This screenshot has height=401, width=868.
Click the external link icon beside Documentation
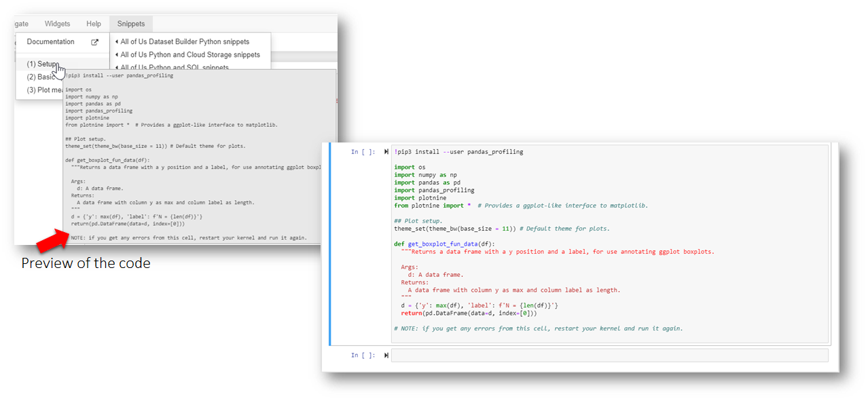(x=95, y=42)
